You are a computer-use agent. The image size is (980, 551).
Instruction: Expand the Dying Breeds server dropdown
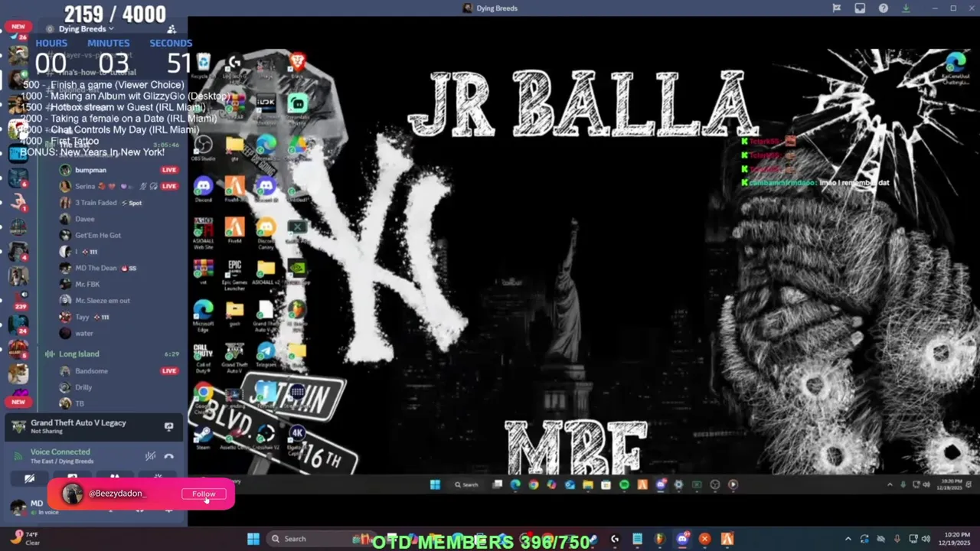pos(85,29)
